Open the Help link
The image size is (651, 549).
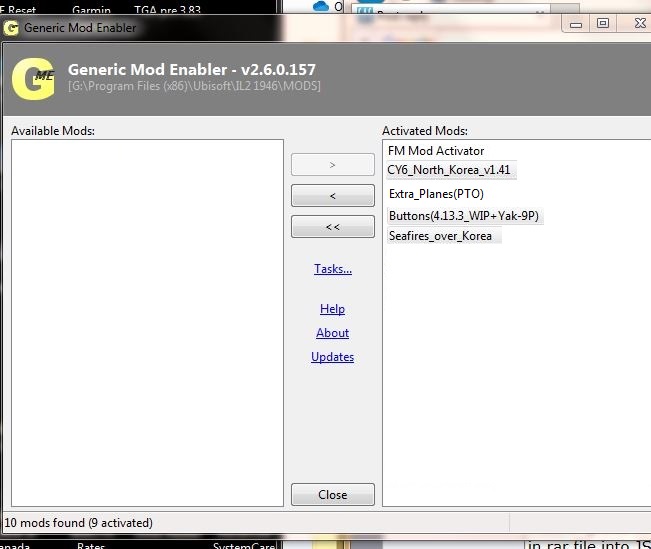pyautogui.click(x=332, y=309)
